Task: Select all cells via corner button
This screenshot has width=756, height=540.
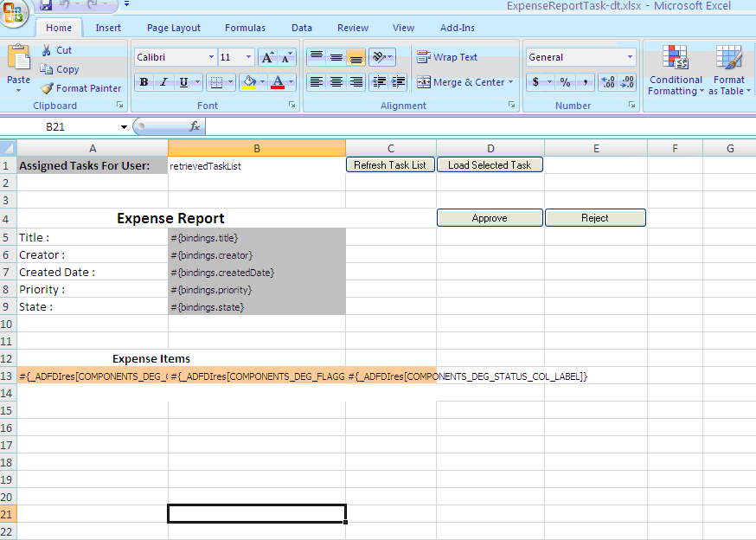Action: click(x=8, y=148)
